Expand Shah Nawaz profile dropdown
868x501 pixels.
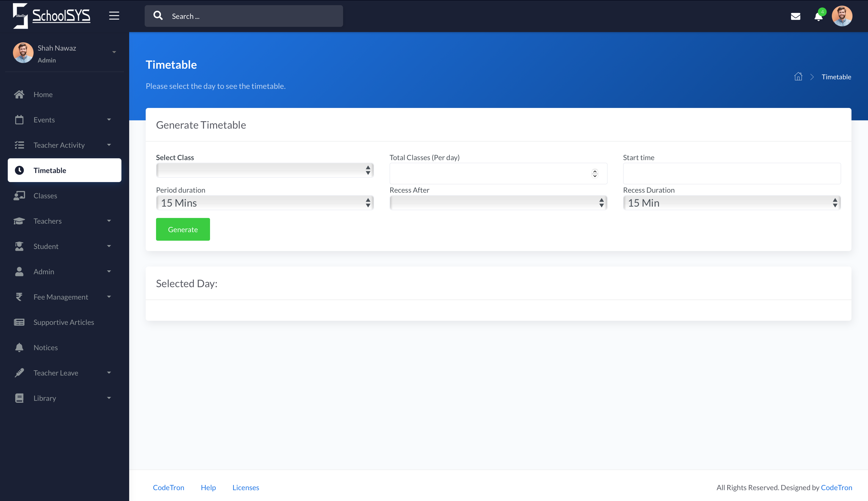[114, 52]
